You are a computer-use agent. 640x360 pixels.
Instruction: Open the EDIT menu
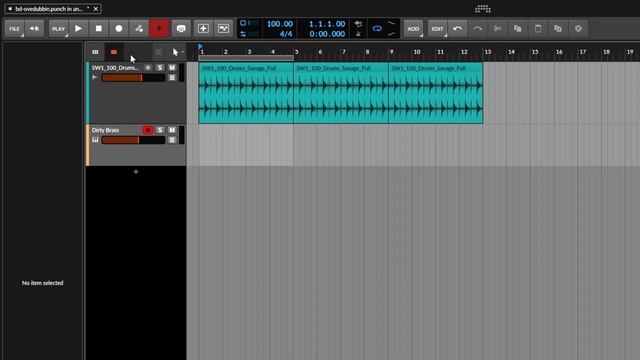point(437,29)
